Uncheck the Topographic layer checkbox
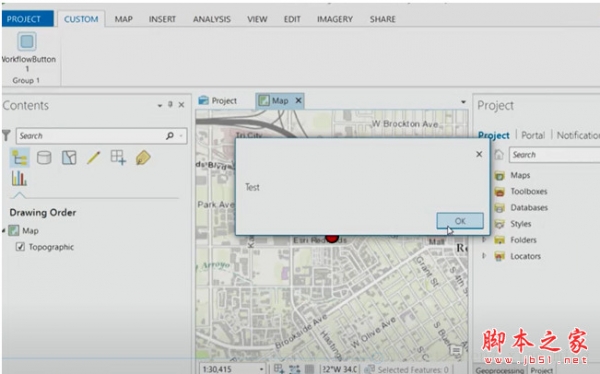This screenshot has width=600, height=374. [20, 247]
